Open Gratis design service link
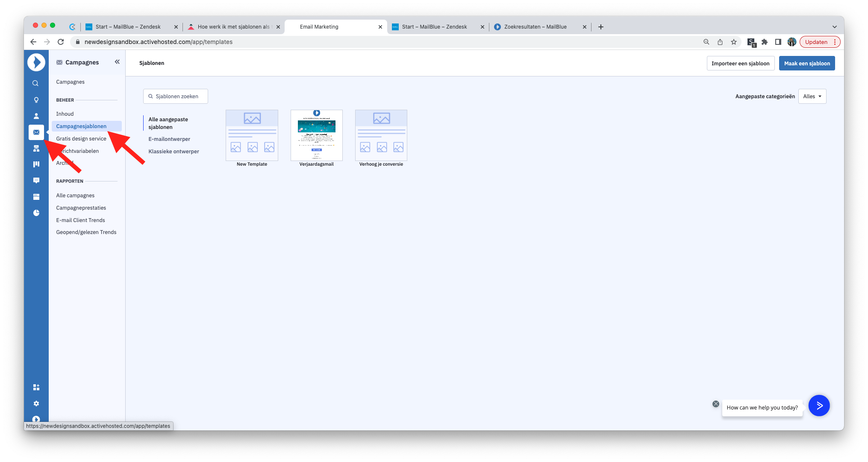 coord(81,139)
